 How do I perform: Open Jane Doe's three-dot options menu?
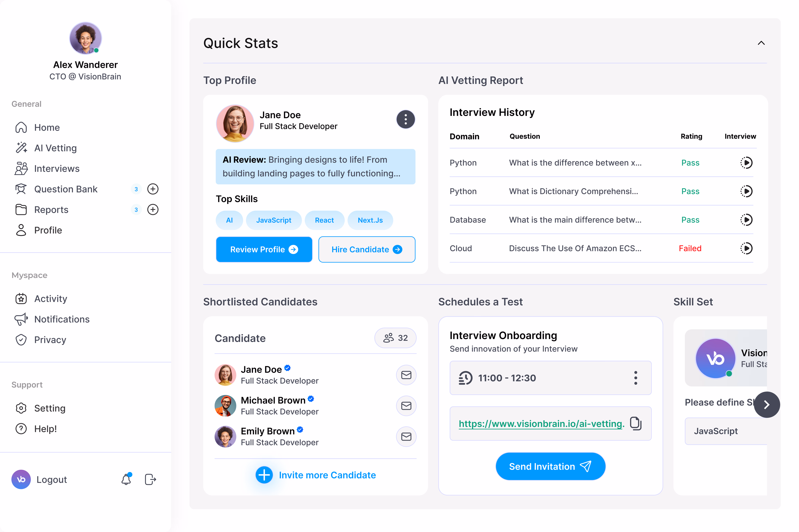click(405, 119)
